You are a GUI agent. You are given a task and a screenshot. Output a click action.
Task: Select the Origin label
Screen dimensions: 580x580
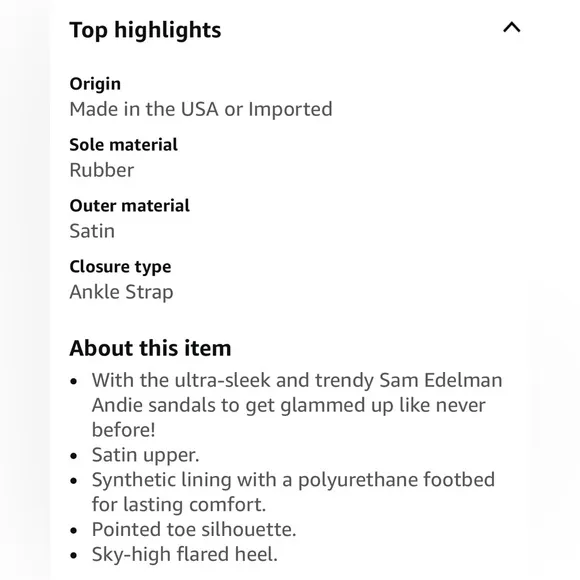tap(95, 84)
